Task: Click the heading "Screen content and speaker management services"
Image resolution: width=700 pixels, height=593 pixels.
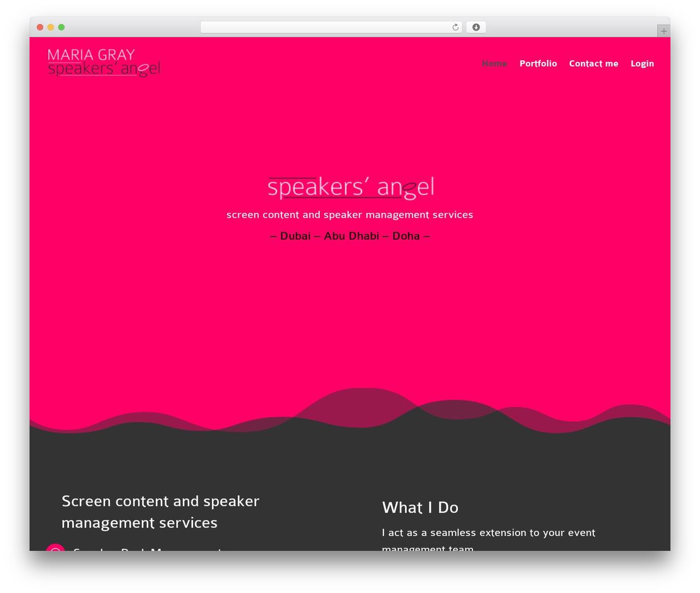Action: 161,512
